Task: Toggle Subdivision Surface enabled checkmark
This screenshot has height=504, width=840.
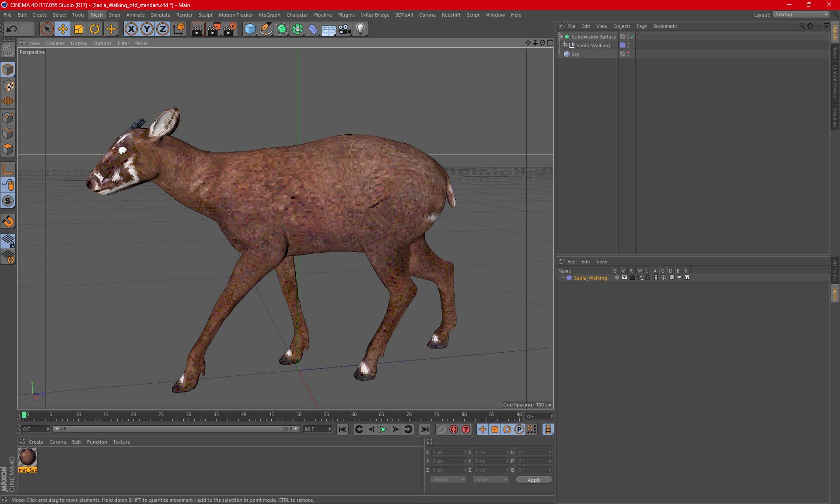Action: [x=633, y=37]
